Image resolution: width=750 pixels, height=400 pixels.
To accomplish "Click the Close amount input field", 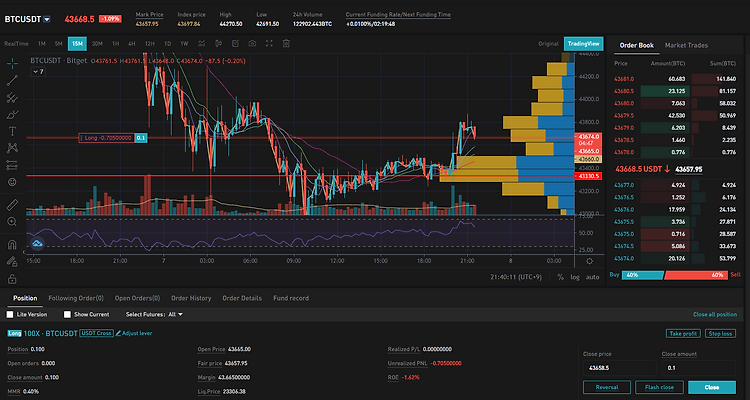I will coord(698,368).
